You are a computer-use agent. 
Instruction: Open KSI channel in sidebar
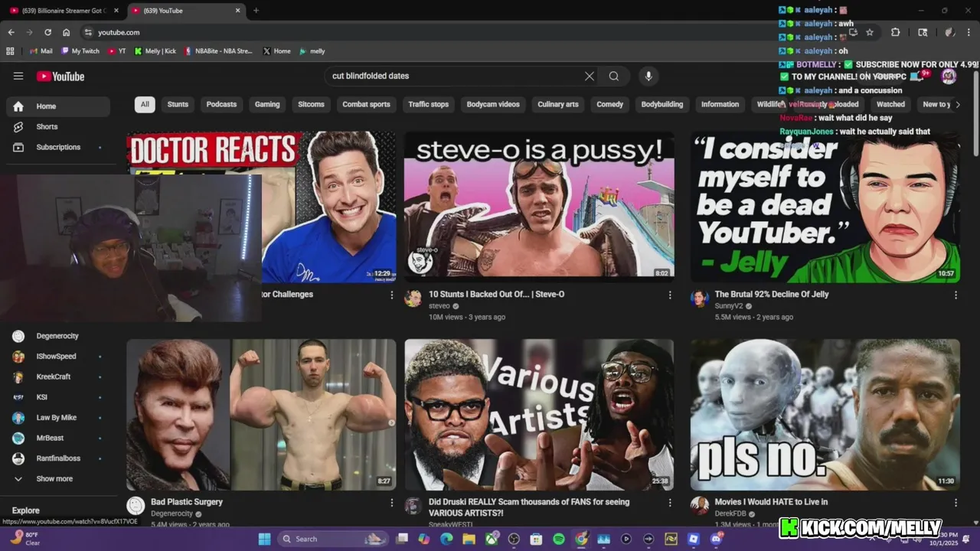(57, 397)
